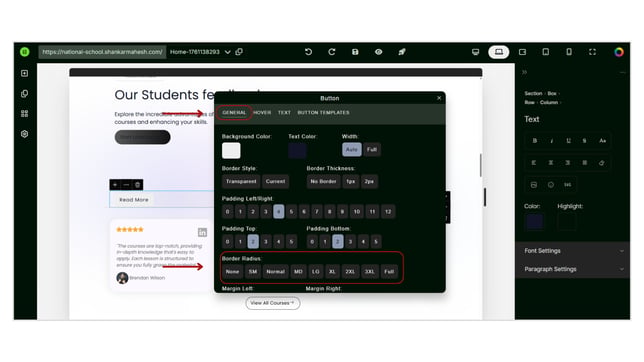This screenshot has height=362, width=644.
Task: Expand Paragraph Settings section
Action: point(573,269)
